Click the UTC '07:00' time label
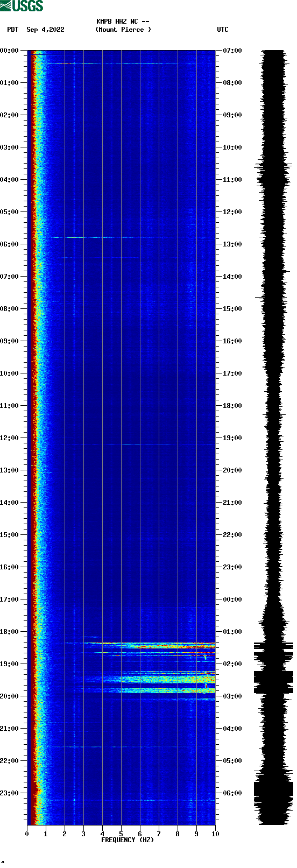Image resolution: width=297 pixels, height=868 pixels. point(232,51)
